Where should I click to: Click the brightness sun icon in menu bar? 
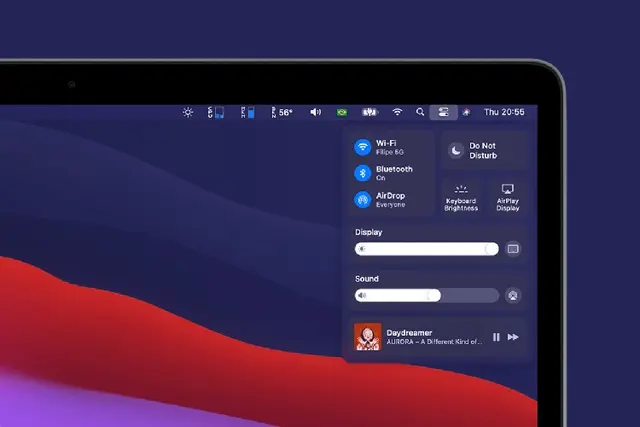click(188, 112)
